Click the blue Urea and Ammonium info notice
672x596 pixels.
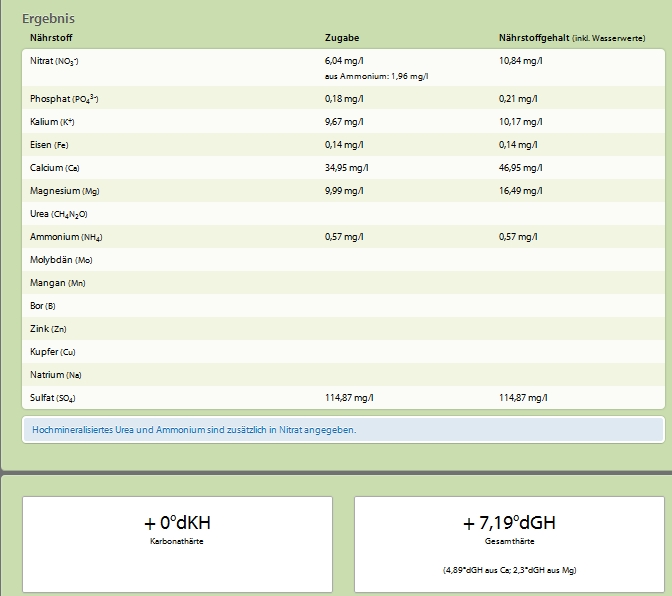click(x=343, y=430)
